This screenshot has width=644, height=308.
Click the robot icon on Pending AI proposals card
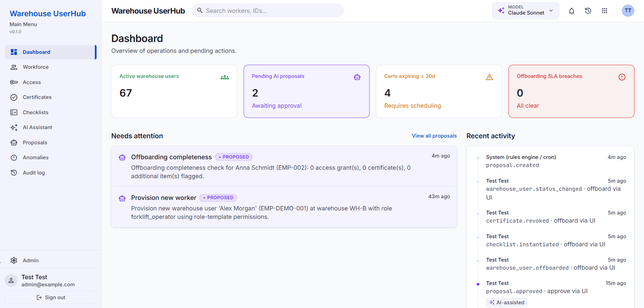[x=357, y=77]
